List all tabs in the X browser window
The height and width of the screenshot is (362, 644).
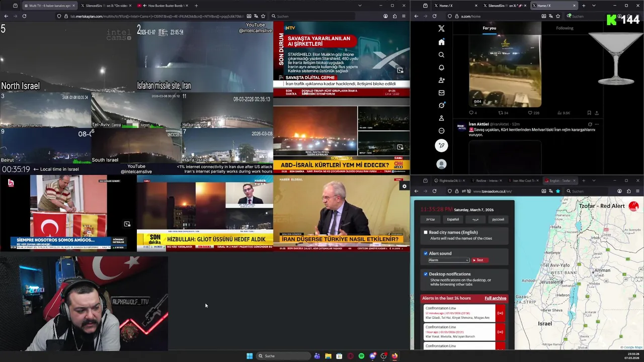(x=594, y=6)
